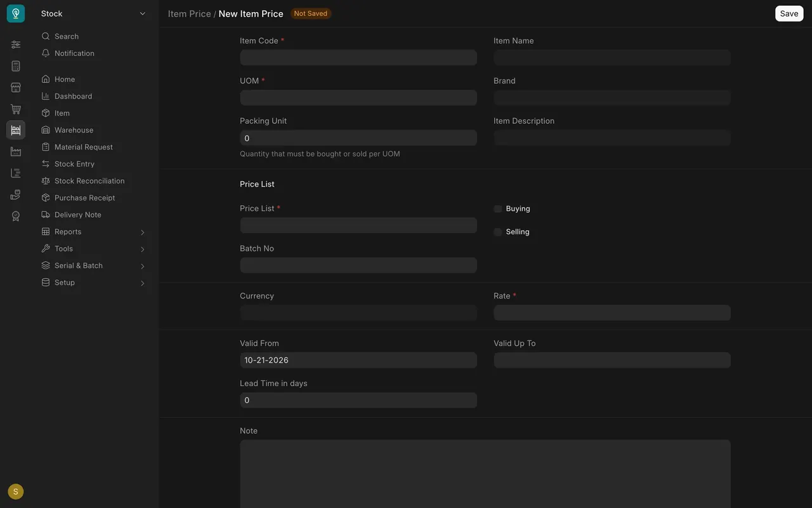Click inside the Note text area
Viewport: 812px width, 508px height.
click(485, 474)
